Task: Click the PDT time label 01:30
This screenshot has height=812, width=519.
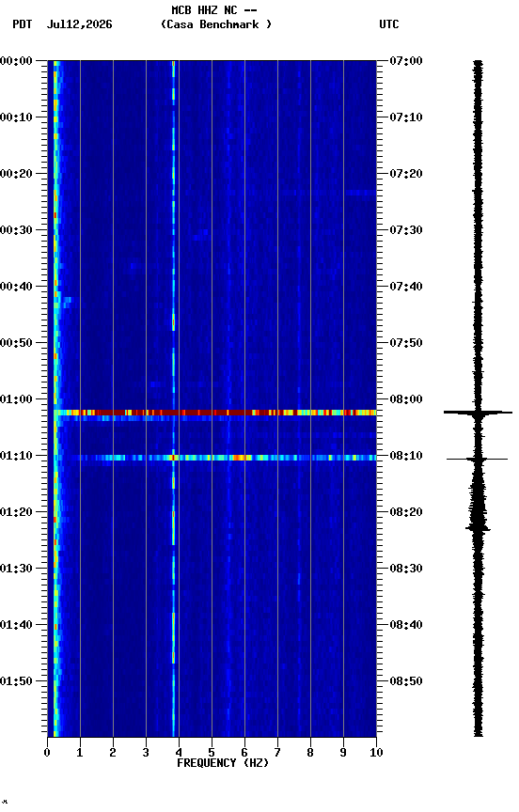Action: tap(16, 569)
